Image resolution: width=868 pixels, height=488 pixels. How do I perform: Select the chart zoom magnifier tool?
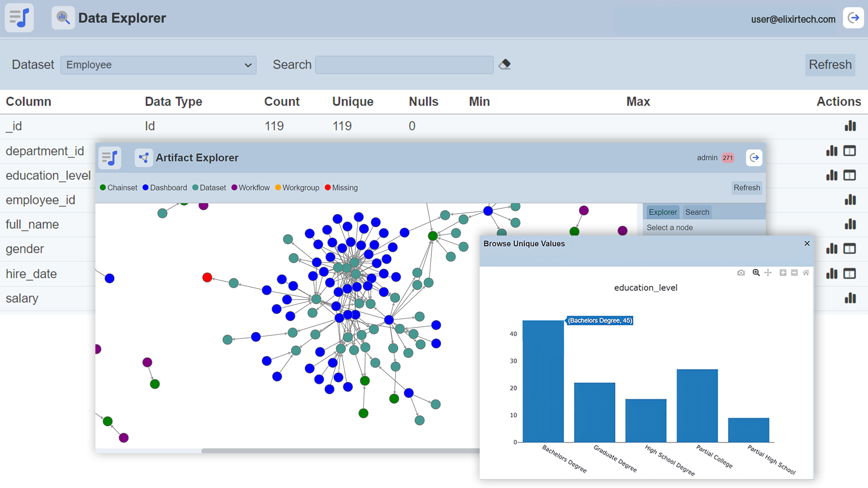(x=756, y=273)
